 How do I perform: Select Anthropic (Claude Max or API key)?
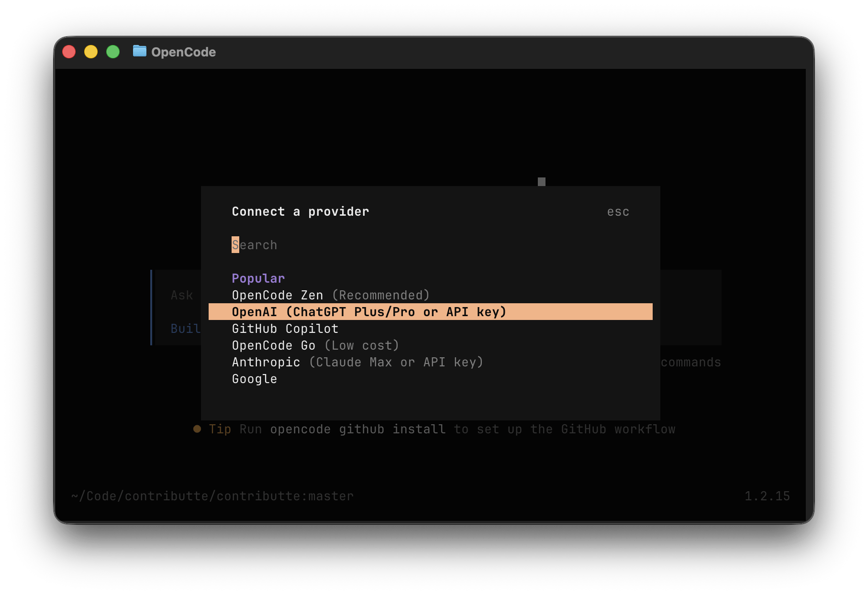[430, 362]
